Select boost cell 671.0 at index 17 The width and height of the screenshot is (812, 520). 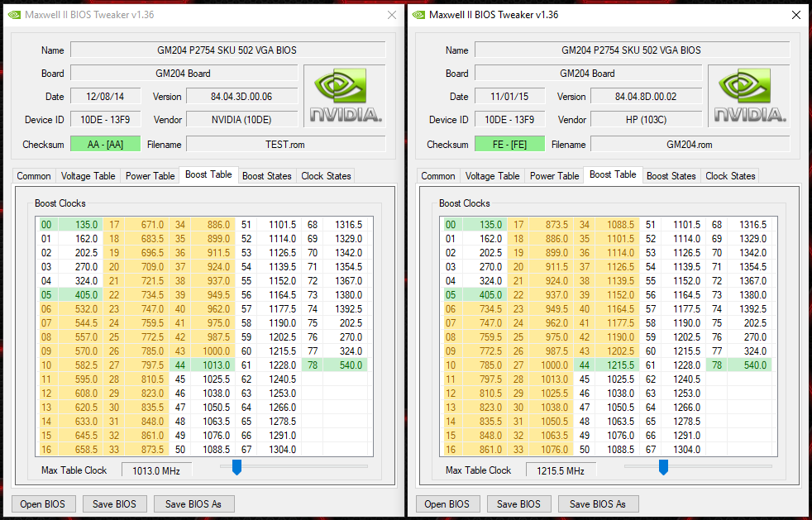[x=147, y=225]
